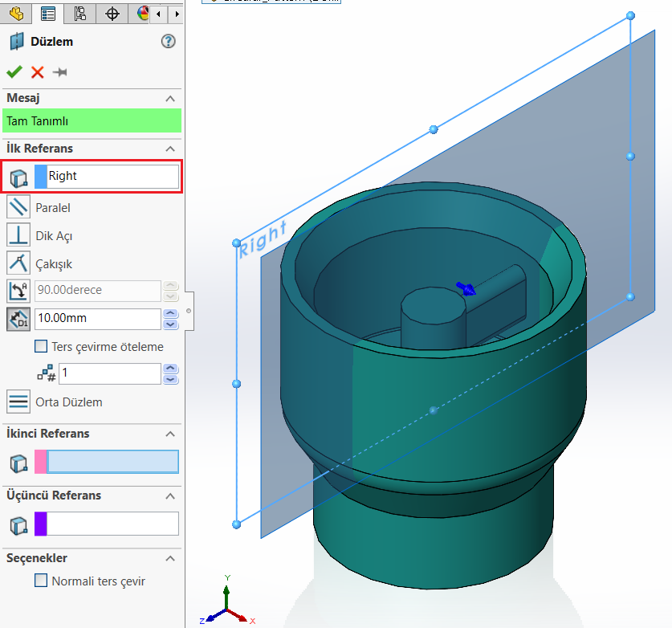This screenshot has height=628, width=672.
Task: Click the purple Üçüncü Referans color bar
Action: (x=41, y=524)
